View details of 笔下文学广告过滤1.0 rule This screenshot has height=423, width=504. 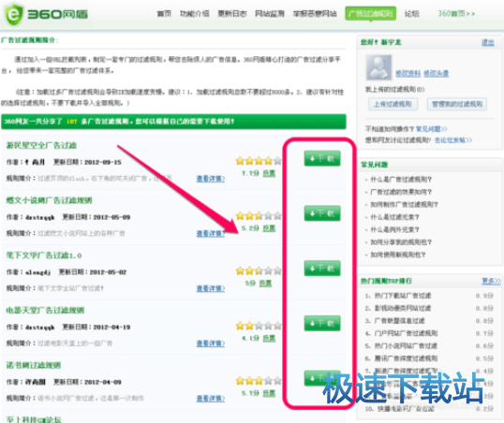pos(211,288)
